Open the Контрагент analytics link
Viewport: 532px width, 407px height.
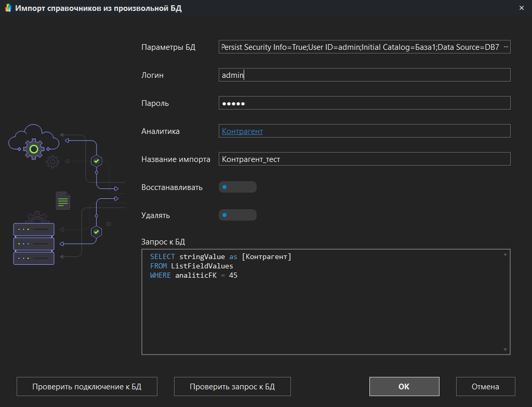click(242, 131)
